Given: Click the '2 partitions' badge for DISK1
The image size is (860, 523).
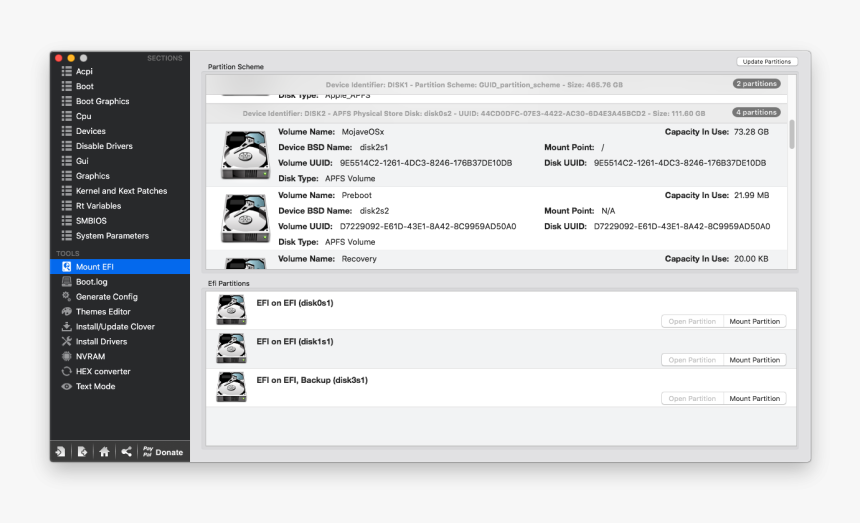Looking at the screenshot, I should click(756, 84).
